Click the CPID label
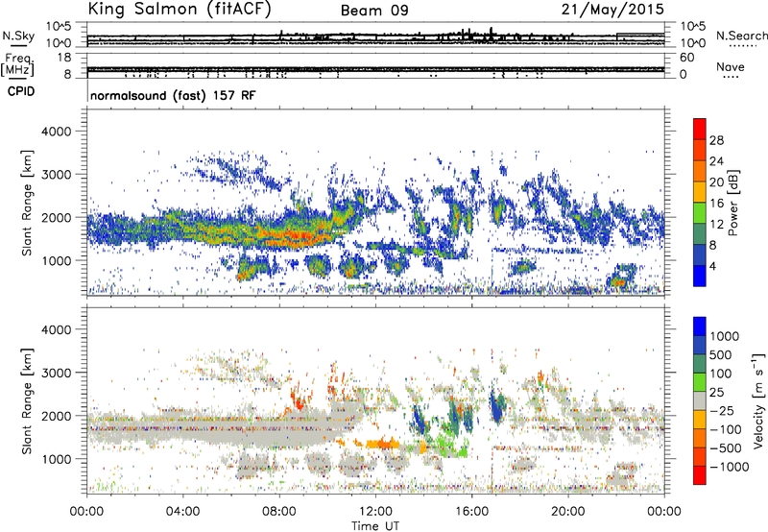Screen dimensions: 768x532 tap(21, 91)
